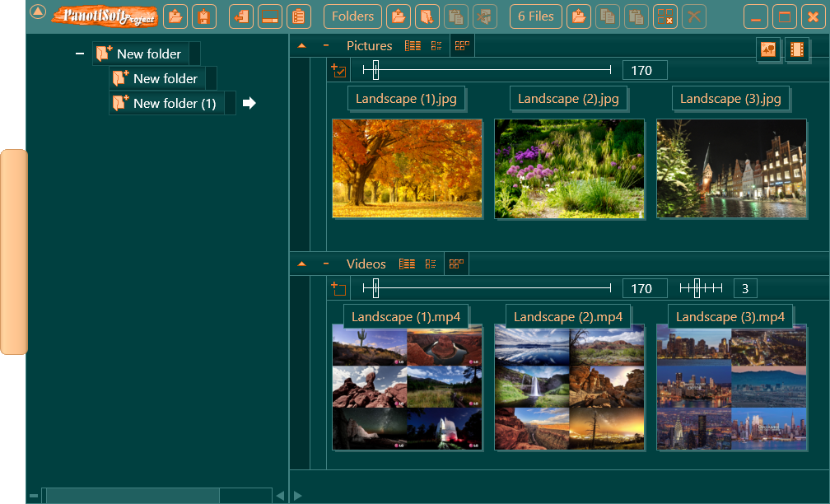Open the browse folder icon on the toolbar
This screenshot has width=830, height=504.
click(399, 16)
